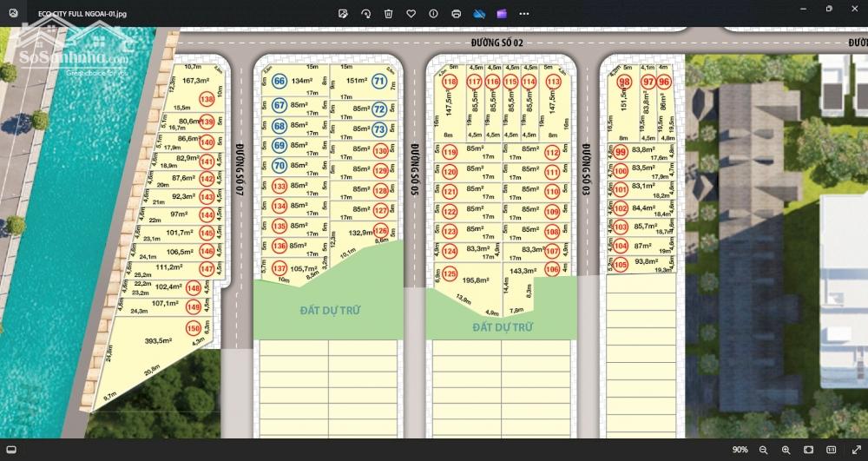868x461 pixels.
Task: Minimize the Photos window
Action: (x=799, y=9)
